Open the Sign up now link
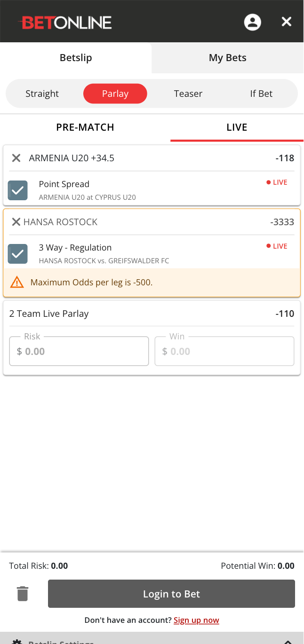This screenshot has height=644, width=304. click(x=196, y=620)
